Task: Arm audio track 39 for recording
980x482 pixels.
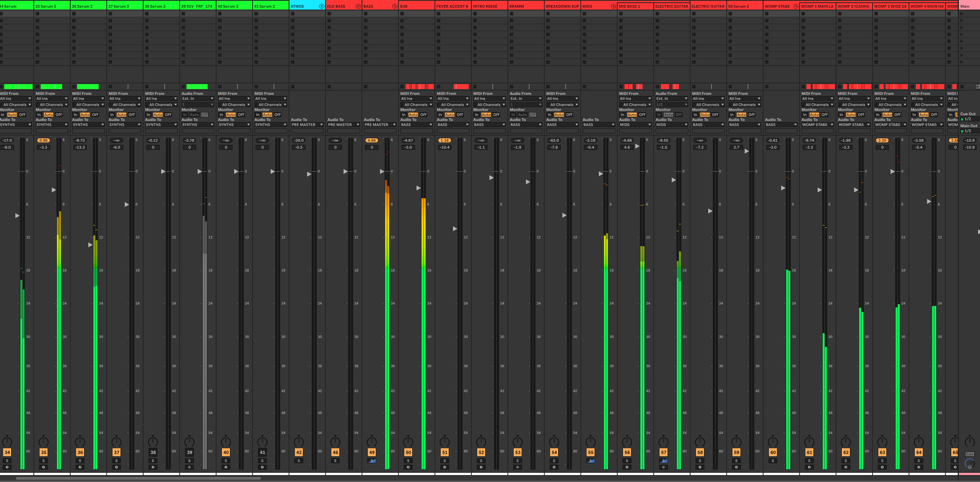Action: click(x=189, y=467)
